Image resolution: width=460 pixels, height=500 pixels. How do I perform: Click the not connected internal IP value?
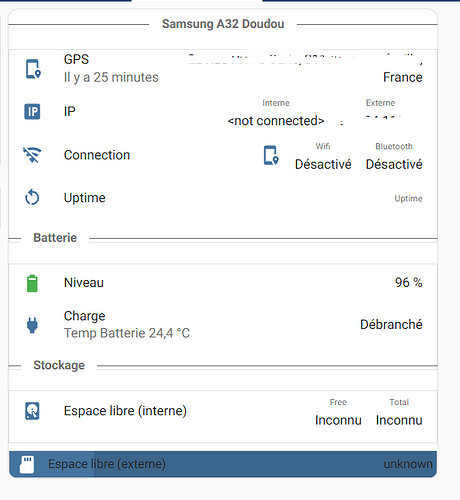point(276,121)
